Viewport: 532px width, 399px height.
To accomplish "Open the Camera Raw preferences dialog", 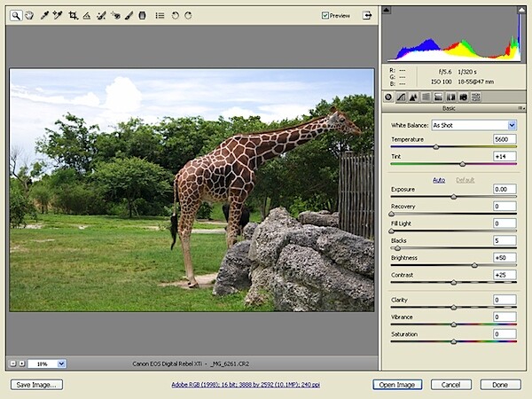I will click(160, 16).
